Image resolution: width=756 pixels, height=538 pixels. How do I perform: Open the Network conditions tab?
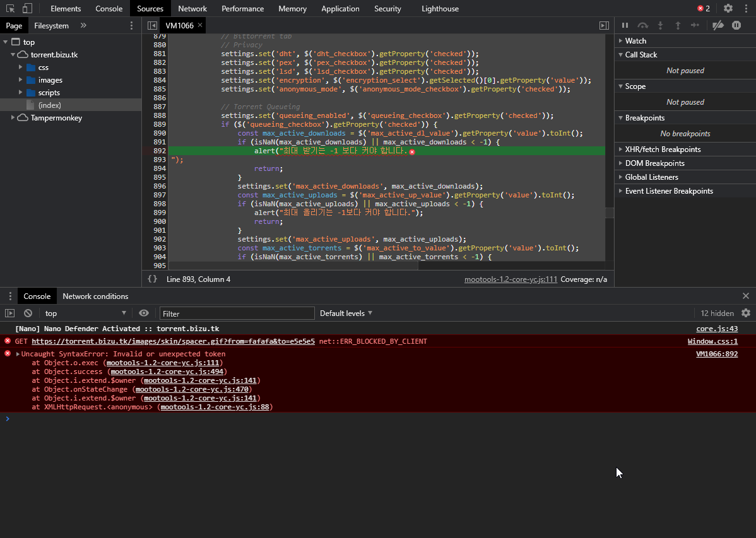coord(95,296)
